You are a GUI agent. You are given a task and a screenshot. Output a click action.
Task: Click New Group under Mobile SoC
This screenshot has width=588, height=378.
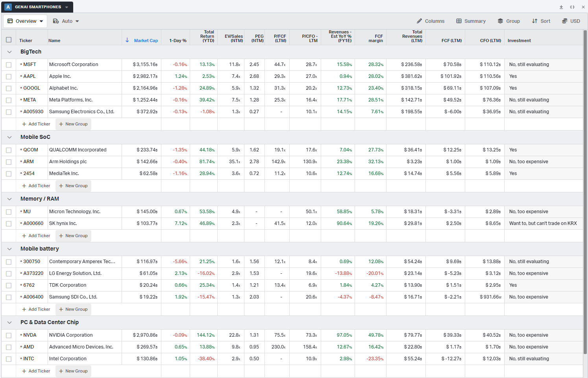pos(73,186)
